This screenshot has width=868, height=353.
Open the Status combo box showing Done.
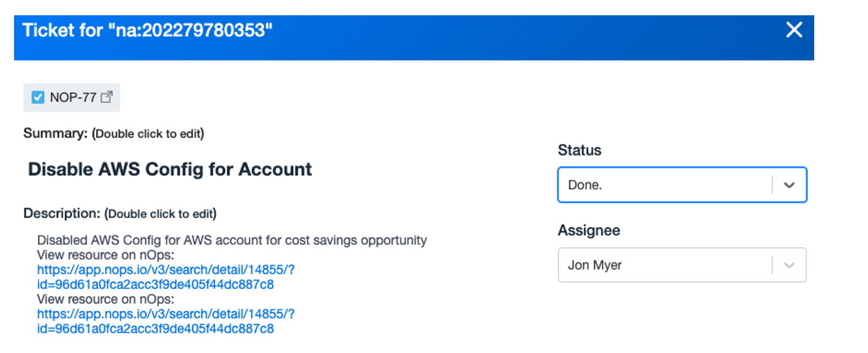682,185
